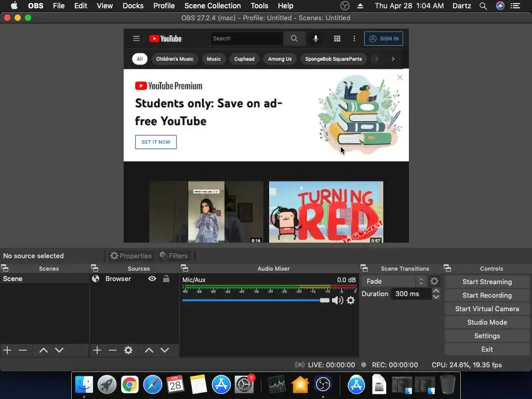Click Start Recording button
The width and height of the screenshot is (532, 399).
(x=487, y=295)
